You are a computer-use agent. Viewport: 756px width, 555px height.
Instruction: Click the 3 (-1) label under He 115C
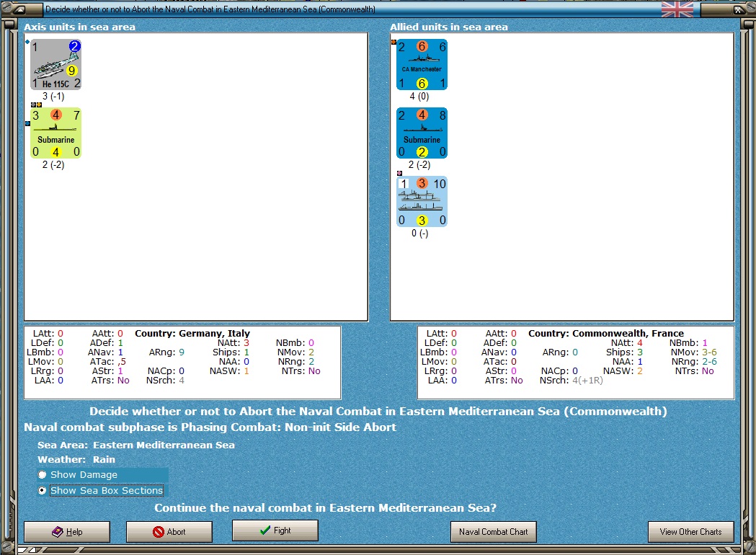53,96
